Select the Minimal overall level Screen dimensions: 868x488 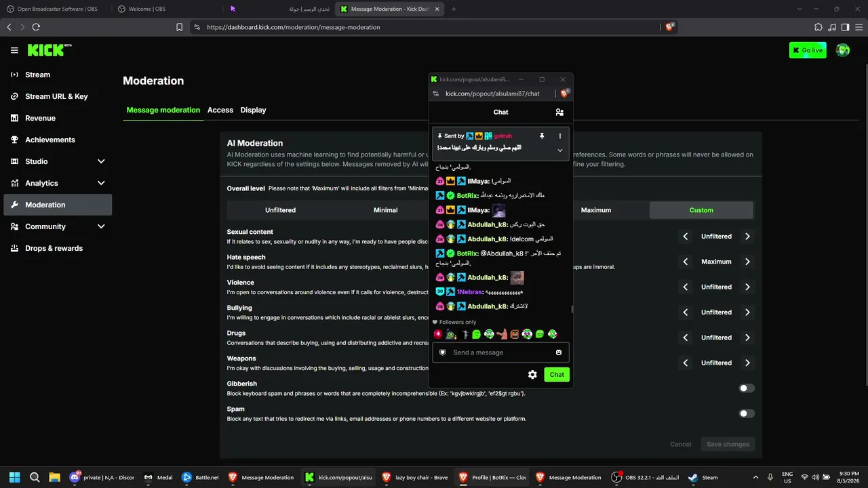385,210
